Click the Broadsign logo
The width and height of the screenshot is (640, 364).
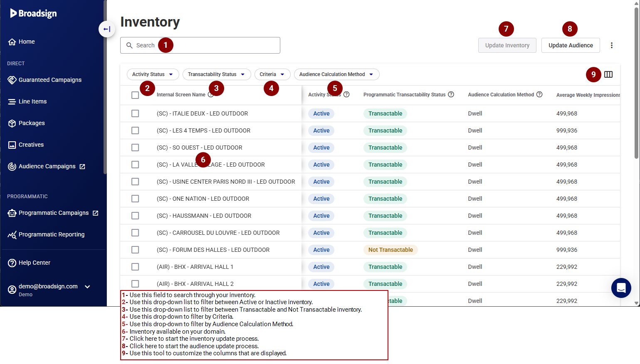point(34,13)
